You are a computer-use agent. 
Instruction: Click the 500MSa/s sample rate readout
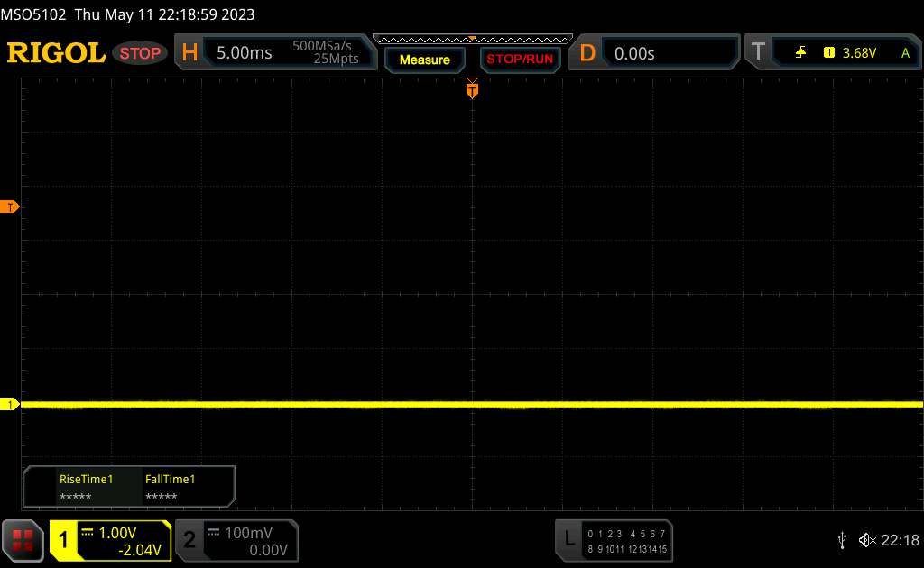tap(322, 46)
